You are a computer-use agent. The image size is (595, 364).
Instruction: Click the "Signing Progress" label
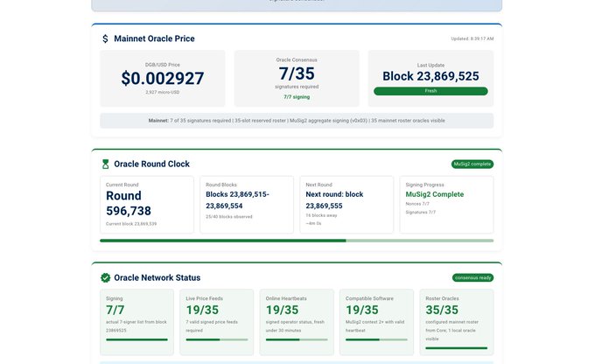point(424,185)
